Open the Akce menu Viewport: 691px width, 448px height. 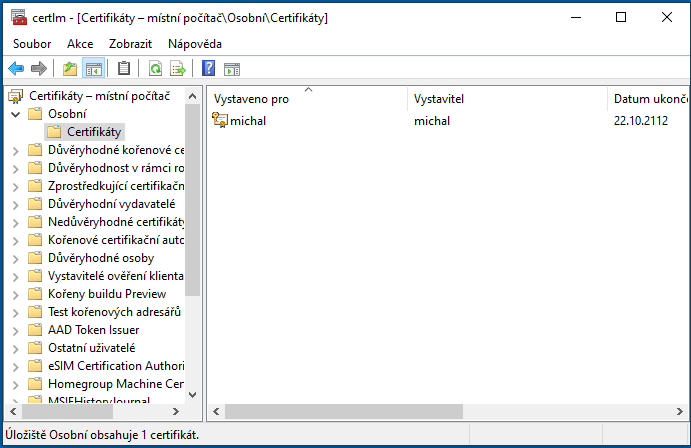pyautogui.click(x=80, y=44)
